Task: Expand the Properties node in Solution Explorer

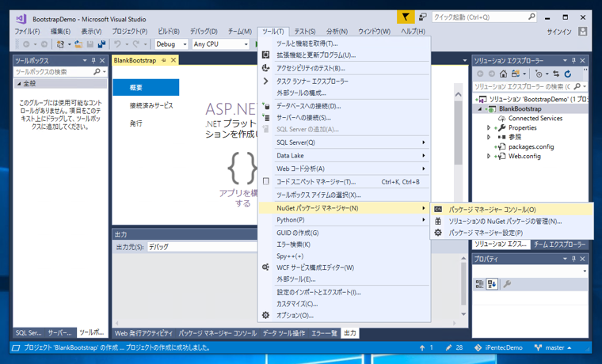Action: (x=489, y=127)
